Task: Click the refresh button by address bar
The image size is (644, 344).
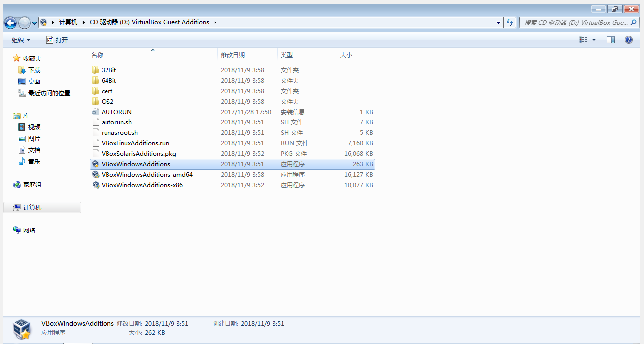Action: pos(510,23)
